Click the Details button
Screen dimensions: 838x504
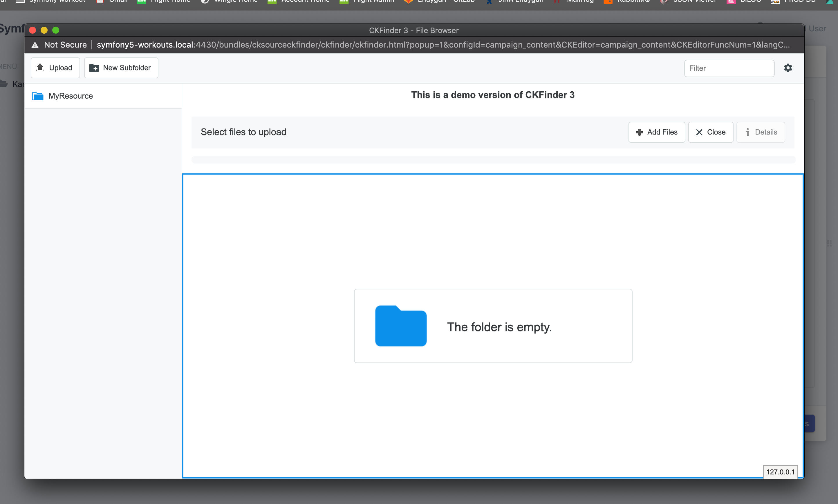pos(760,132)
